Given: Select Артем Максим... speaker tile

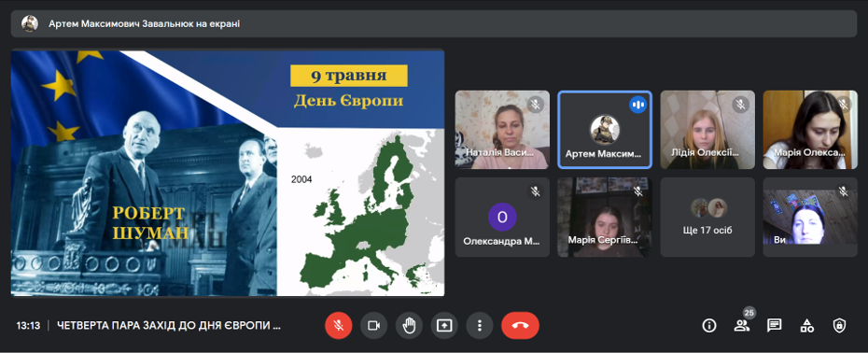Looking at the screenshot, I should (605, 130).
